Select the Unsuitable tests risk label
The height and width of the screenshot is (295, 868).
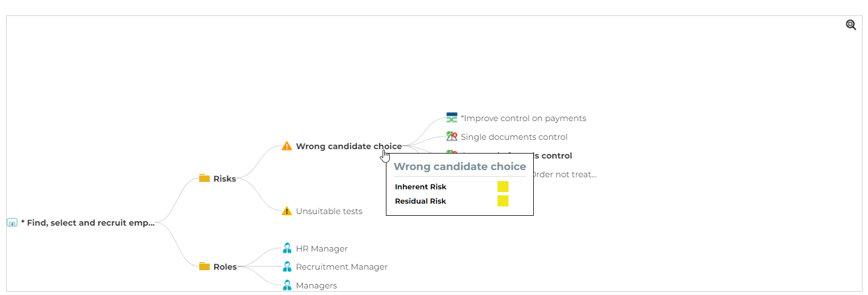[329, 211]
